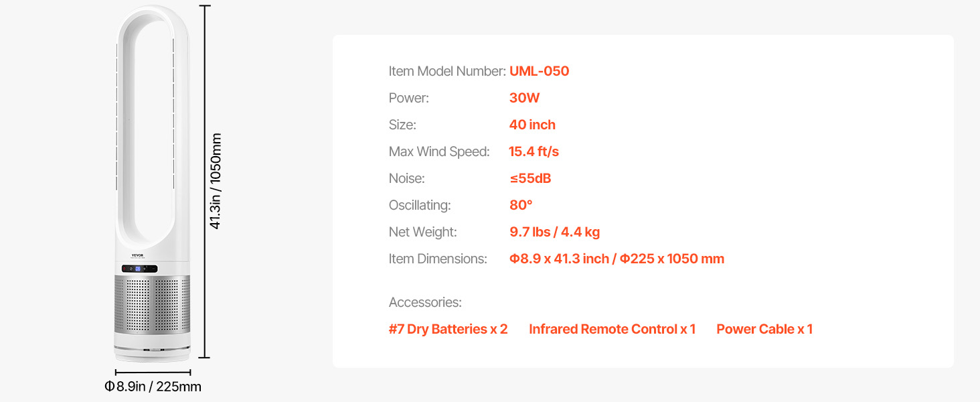Viewport: 980px width, 402px height.
Task: Click the fan's display control panel
Action: pos(140,269)
